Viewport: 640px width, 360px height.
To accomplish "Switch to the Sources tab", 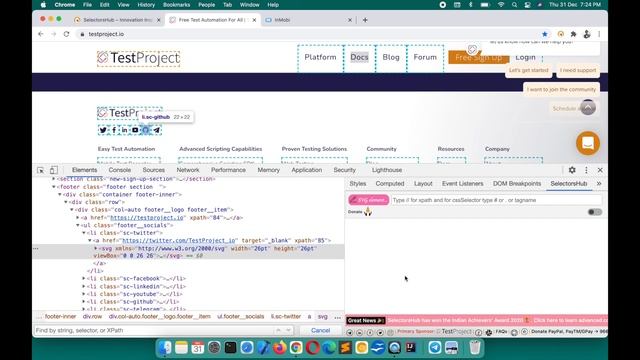I will tap(153, 170).
